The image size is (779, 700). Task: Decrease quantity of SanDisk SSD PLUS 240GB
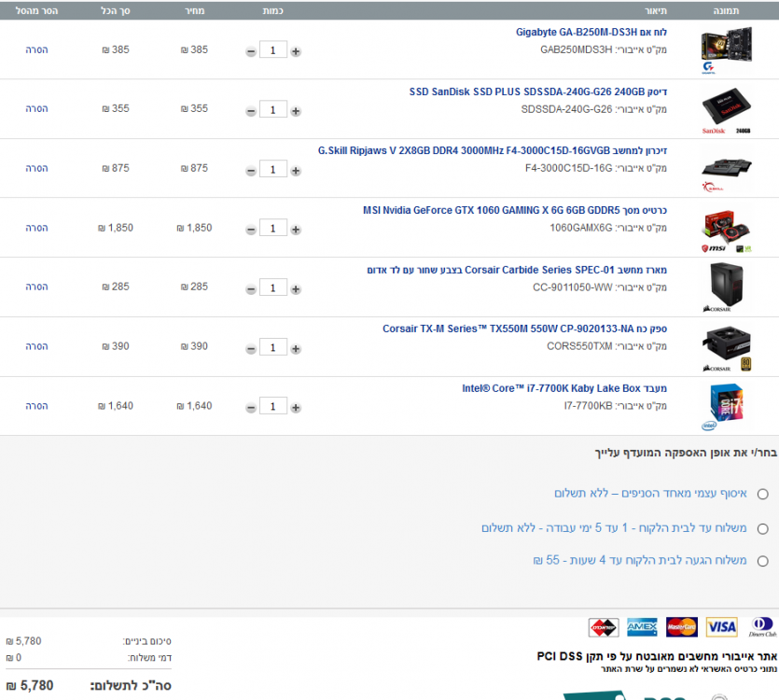pos(251,111)
